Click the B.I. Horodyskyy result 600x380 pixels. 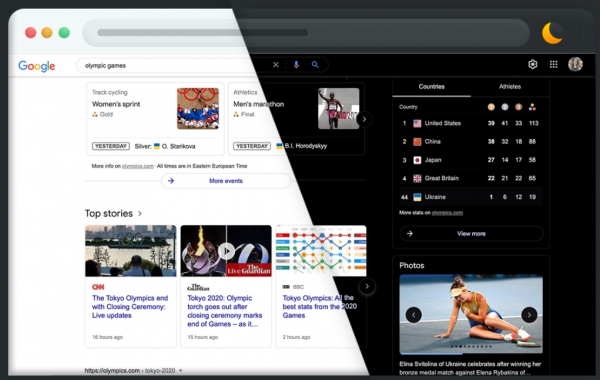302,146
